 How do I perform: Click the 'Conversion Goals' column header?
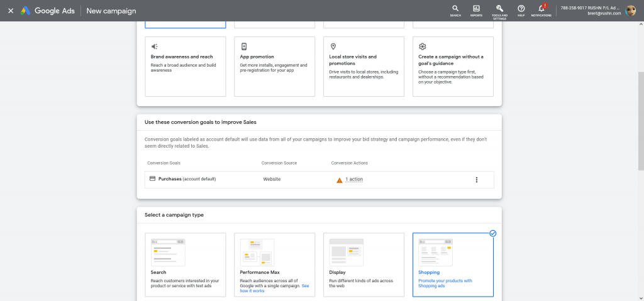click(x=164, y=163)
